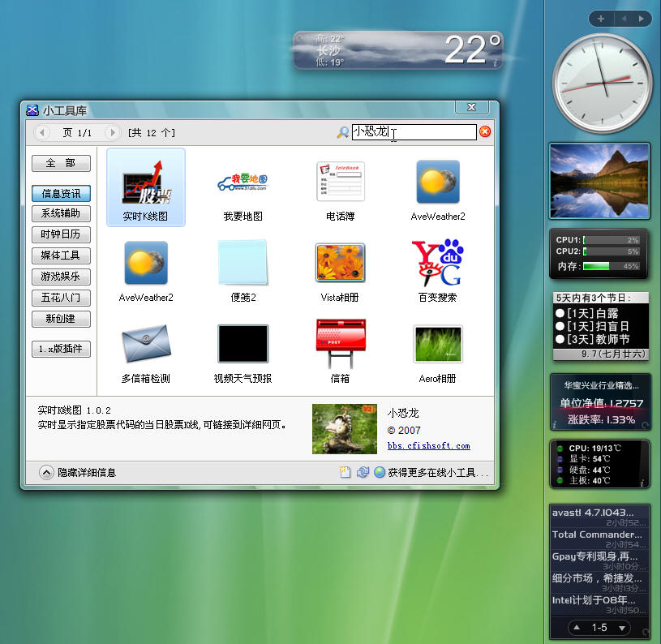Viewport: 661px width, 644px height.
Task: Select the 我要地图 map gadget icon
Action: click(x=243, y=187)
